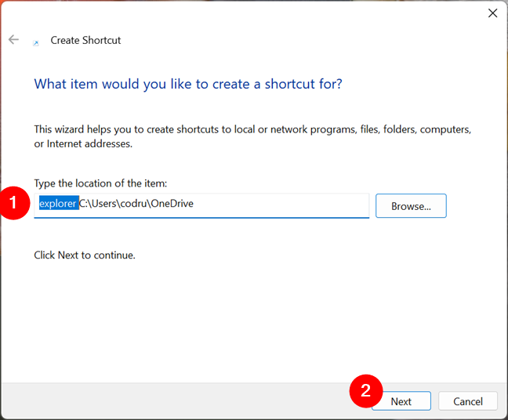Click the highlighted "explorer" text

59,204
